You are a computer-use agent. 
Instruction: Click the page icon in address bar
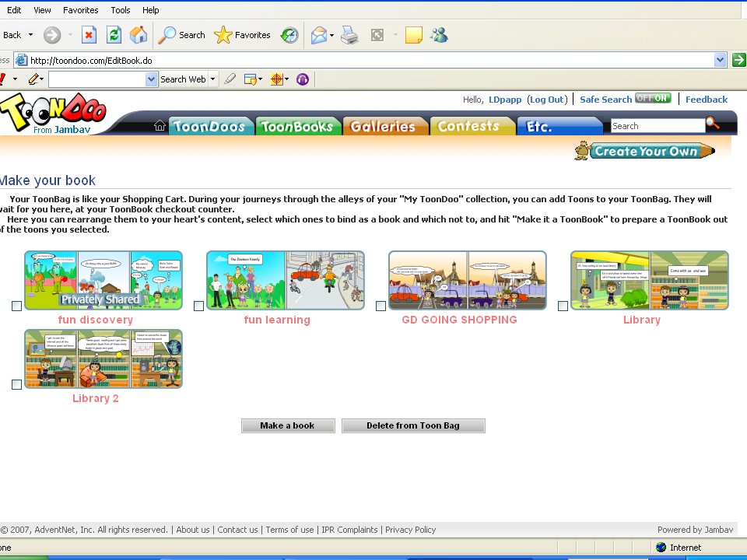tap(22, 60)
